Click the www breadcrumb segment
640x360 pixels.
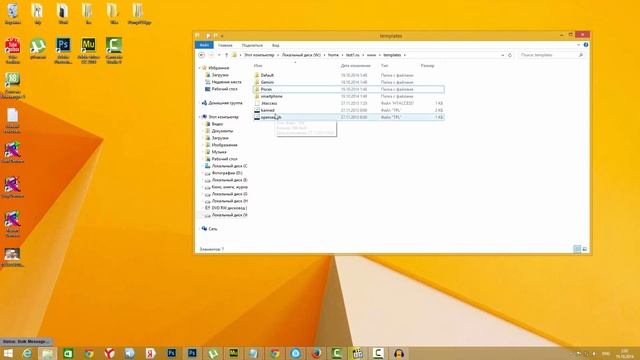coord(371,55)
